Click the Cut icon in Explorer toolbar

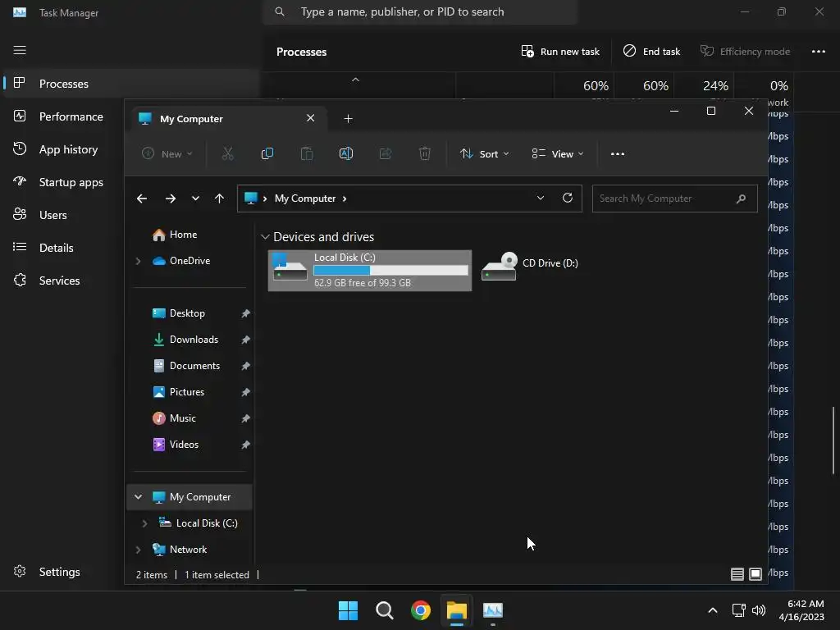coord(228,153)
